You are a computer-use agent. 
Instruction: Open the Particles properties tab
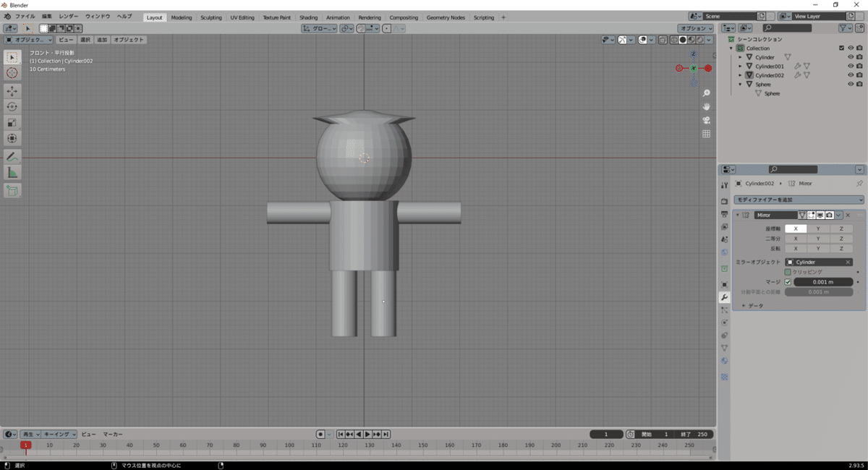(x=725, y=310)
